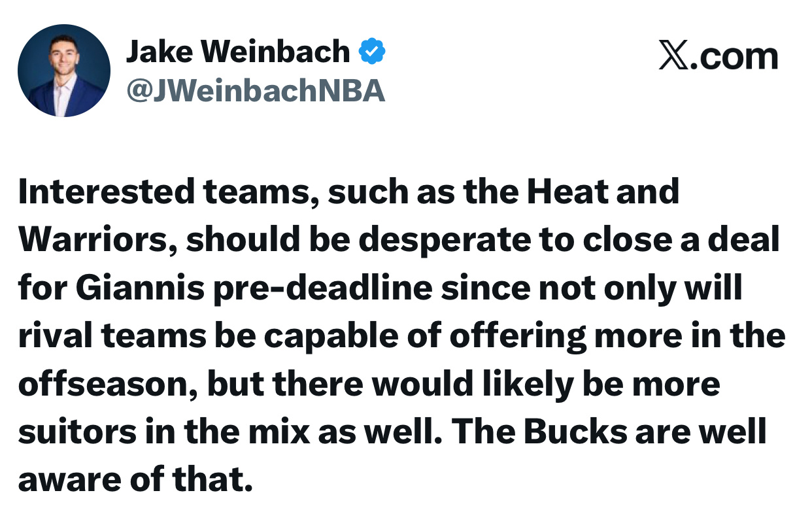Viewport: 812px width, 512px height.
Task: Click Jake Weinbach's profile photo
Action: click(64, 71)
